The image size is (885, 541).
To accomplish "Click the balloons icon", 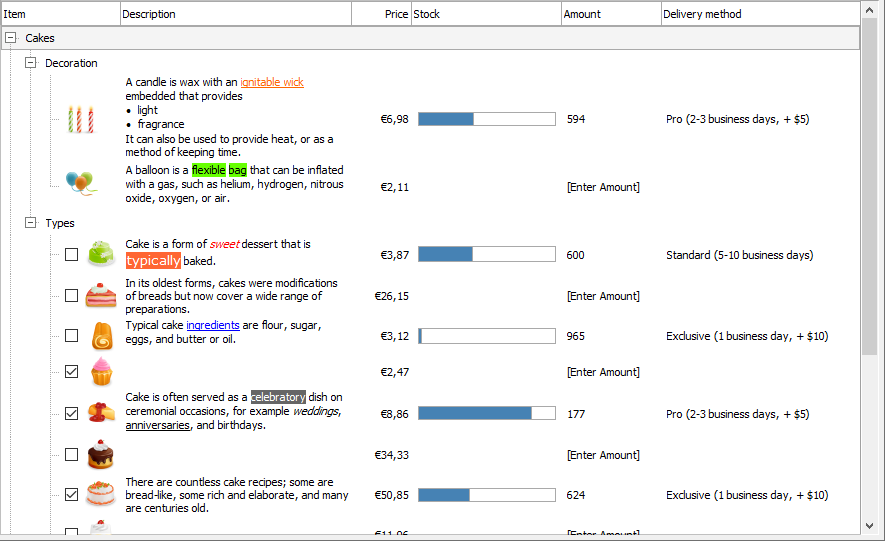I will coord(81,184).
